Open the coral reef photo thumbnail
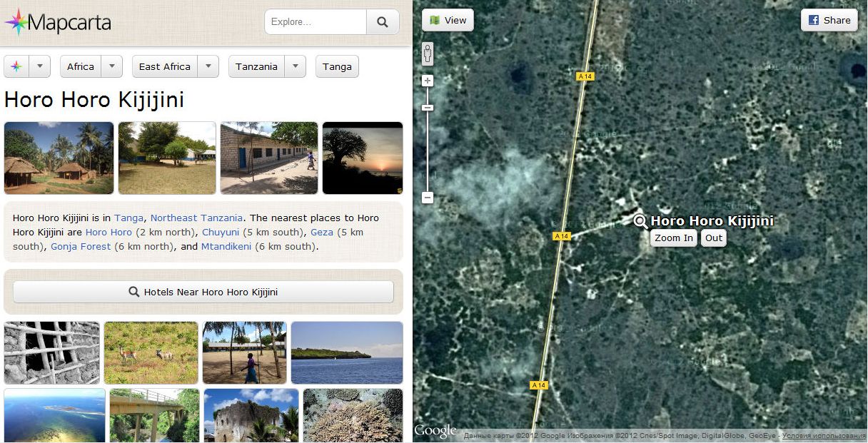The image size is (868, 443). click(353, 415)
